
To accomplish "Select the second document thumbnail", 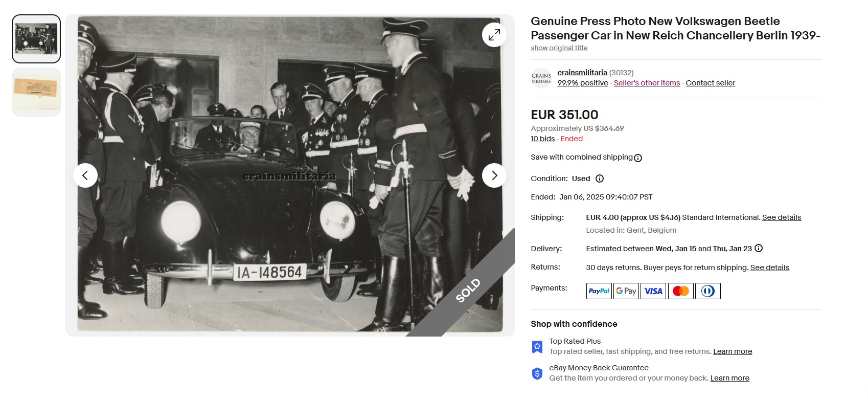I will coord(36,92).
